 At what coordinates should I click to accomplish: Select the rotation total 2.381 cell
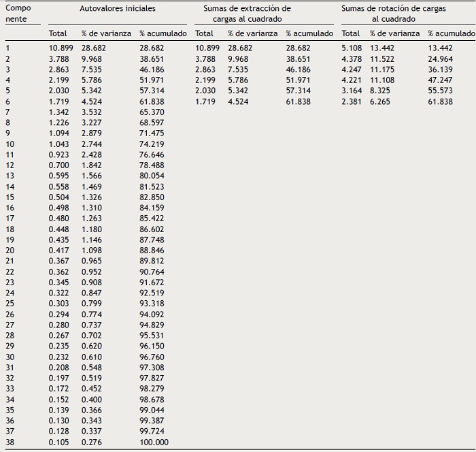tap(351, 101)
